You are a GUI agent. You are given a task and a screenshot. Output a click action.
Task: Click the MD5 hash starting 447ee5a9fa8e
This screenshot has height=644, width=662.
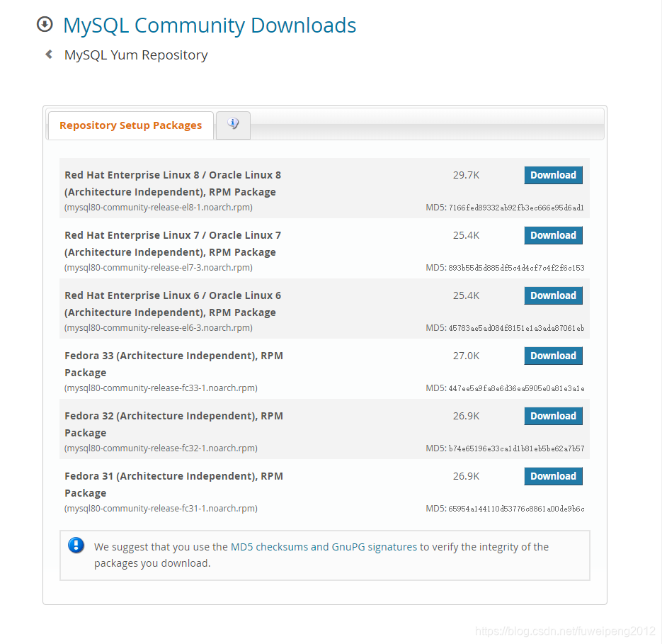pos(516,388)
